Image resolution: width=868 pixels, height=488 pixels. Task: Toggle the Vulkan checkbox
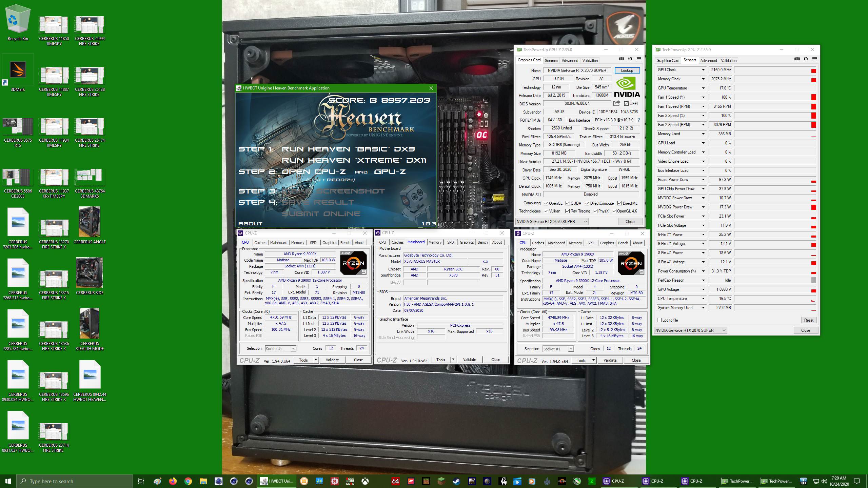[546, 211]
